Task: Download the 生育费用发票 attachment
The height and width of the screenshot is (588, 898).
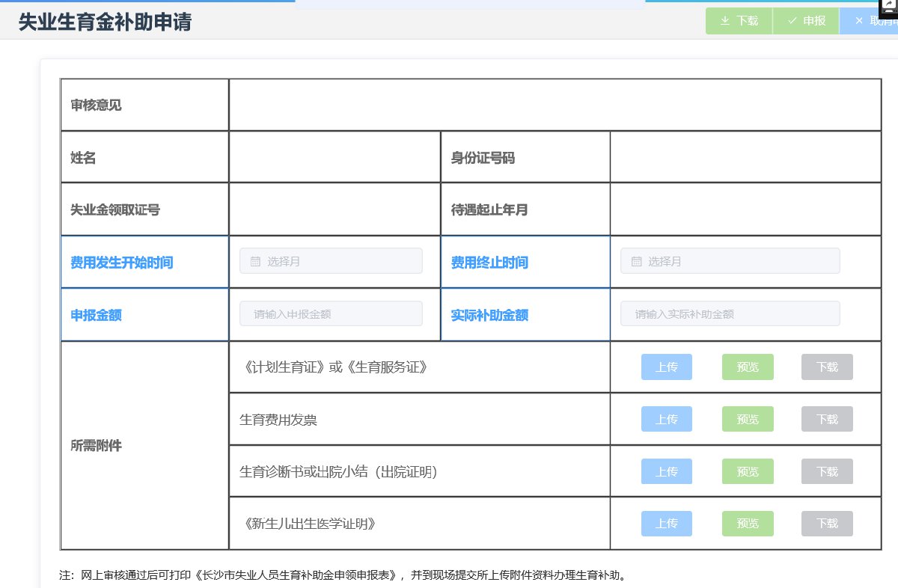Action: [827, 420]
